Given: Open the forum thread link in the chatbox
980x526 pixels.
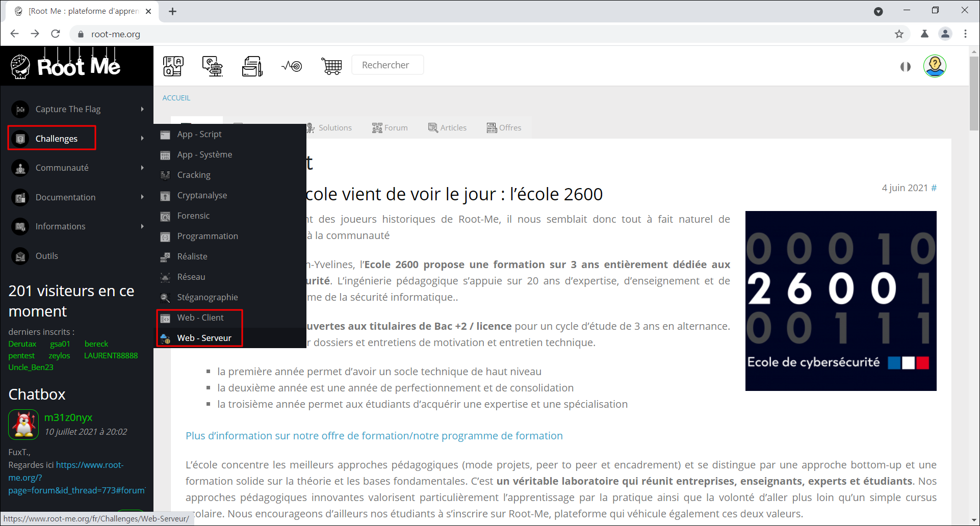Looking at the screenshot, I should click(76, 478).
